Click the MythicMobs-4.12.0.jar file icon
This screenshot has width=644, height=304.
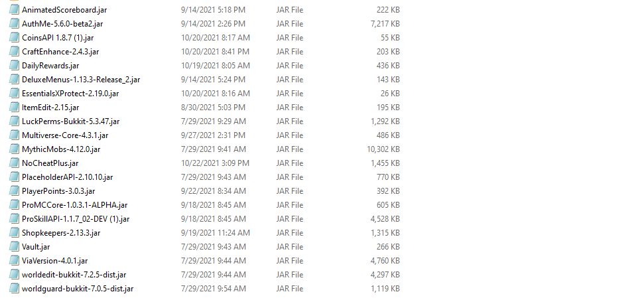15,149
